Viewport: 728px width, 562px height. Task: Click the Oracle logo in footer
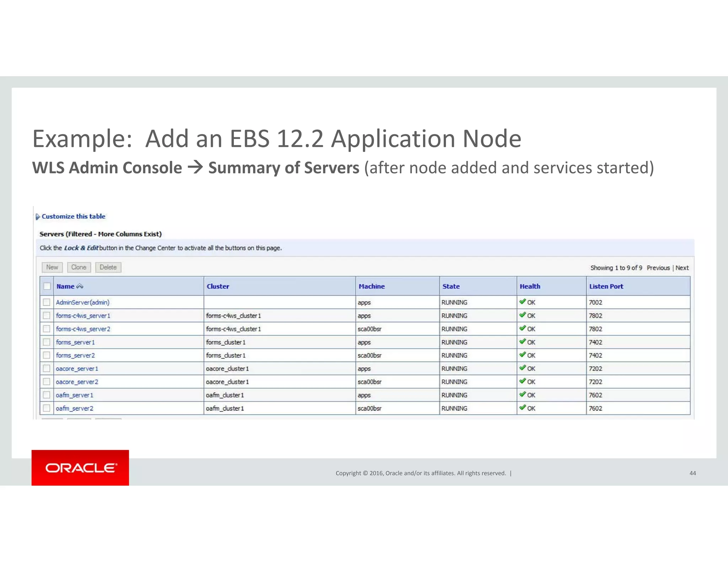80,468
